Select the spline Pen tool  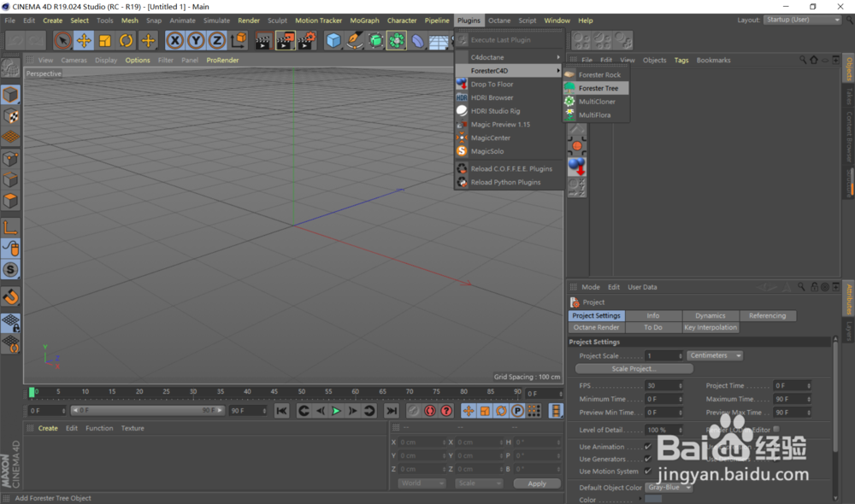[355, 40]
